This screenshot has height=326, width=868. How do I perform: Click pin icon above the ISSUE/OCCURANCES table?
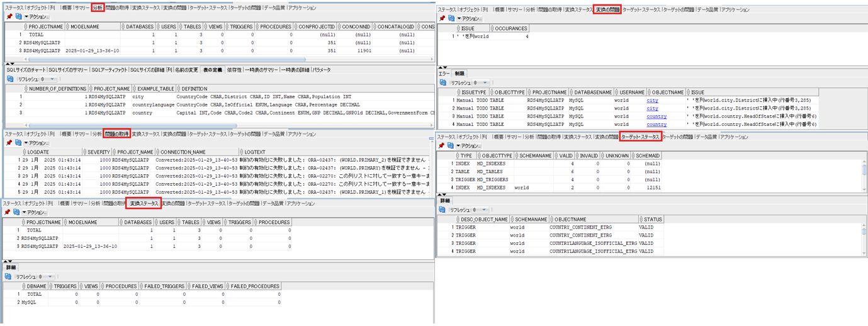442,19
